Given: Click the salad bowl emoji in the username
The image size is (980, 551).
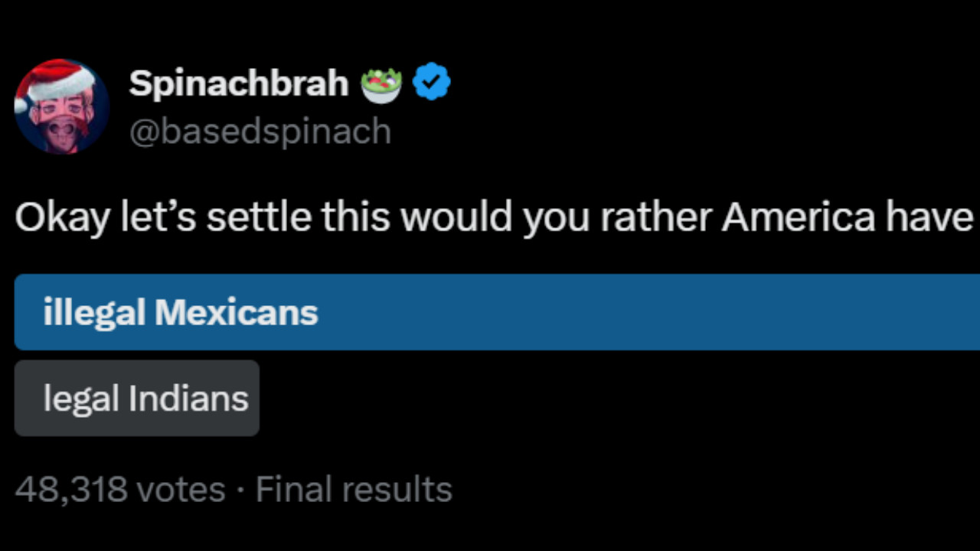Looking at the screenshot, I should pos(381,82).
